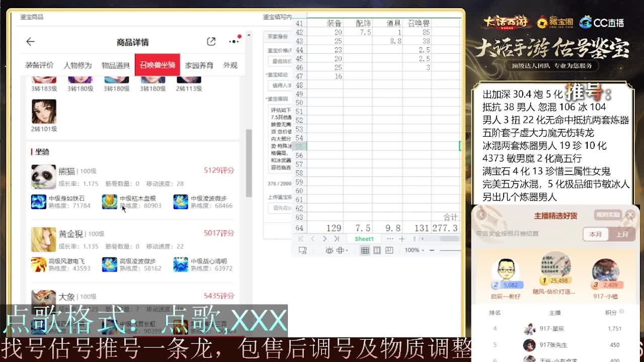
Task: Select the 2转101级 summon pet portrait
Action: [44, 111]
